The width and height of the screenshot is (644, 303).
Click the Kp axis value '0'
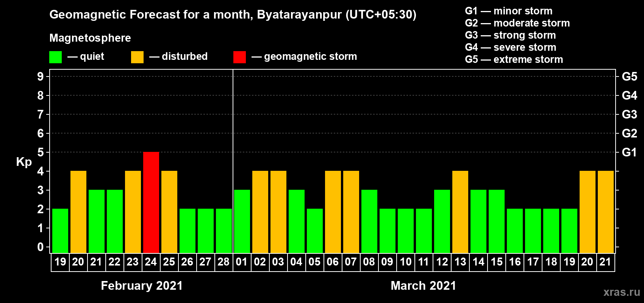coord(41,247)
